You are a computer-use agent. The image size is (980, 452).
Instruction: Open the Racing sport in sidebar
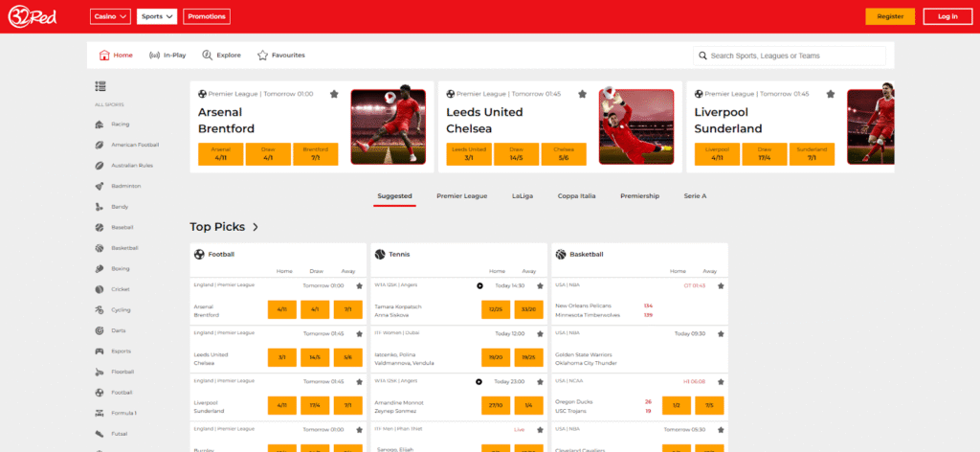(x=119, y=124)
